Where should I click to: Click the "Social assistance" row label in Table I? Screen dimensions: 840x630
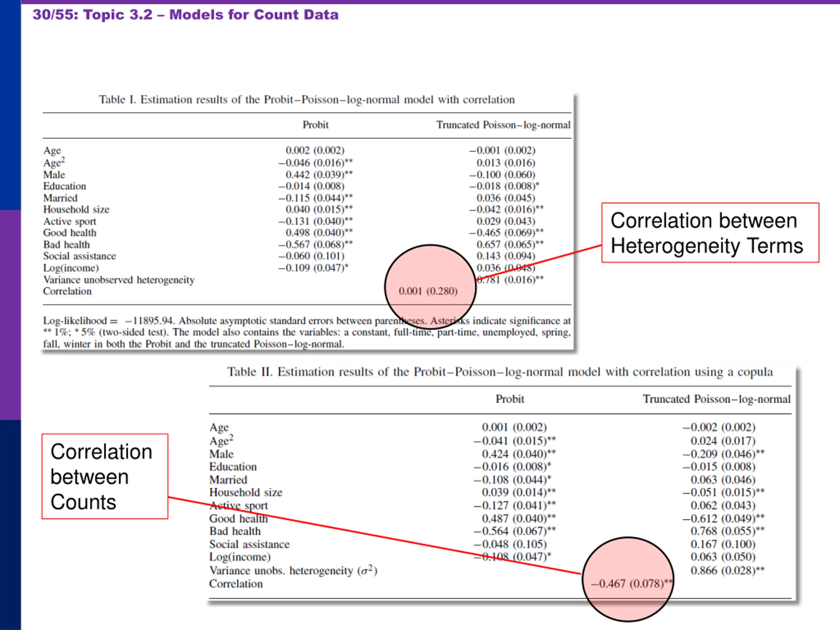pyautogui.click(x=79, y=256)
